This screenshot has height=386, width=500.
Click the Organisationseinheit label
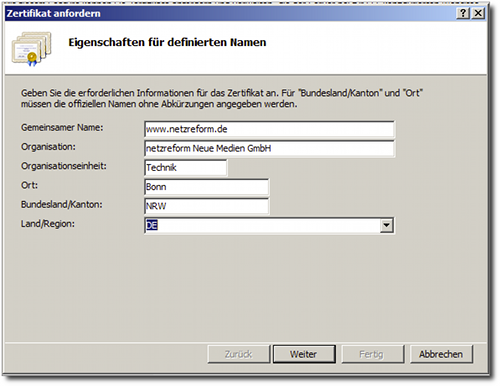point(64,166)
